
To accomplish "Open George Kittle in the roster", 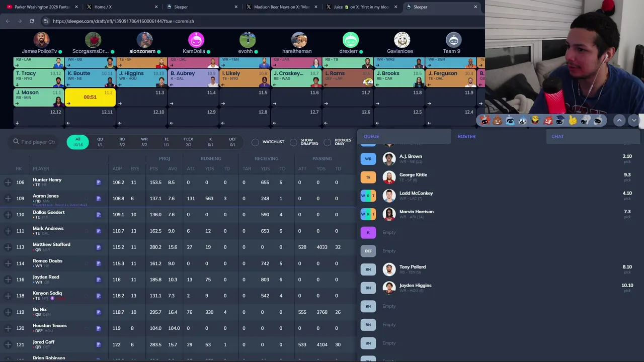I will (x=413, y=175).
